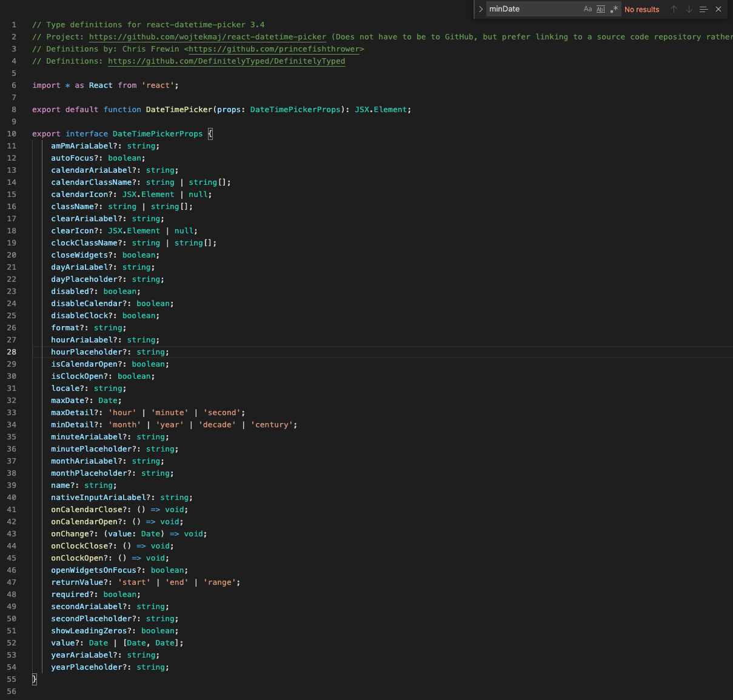The image size is (733, 700).
Task: Select the word boolean on the autoFocus line
Action: 125,158
